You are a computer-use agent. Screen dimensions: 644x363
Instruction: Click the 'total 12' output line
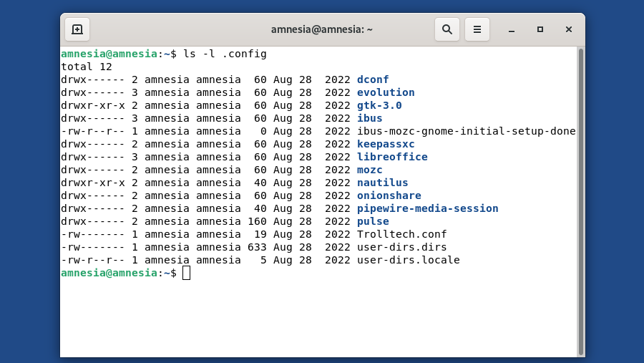tap(87, 67)
